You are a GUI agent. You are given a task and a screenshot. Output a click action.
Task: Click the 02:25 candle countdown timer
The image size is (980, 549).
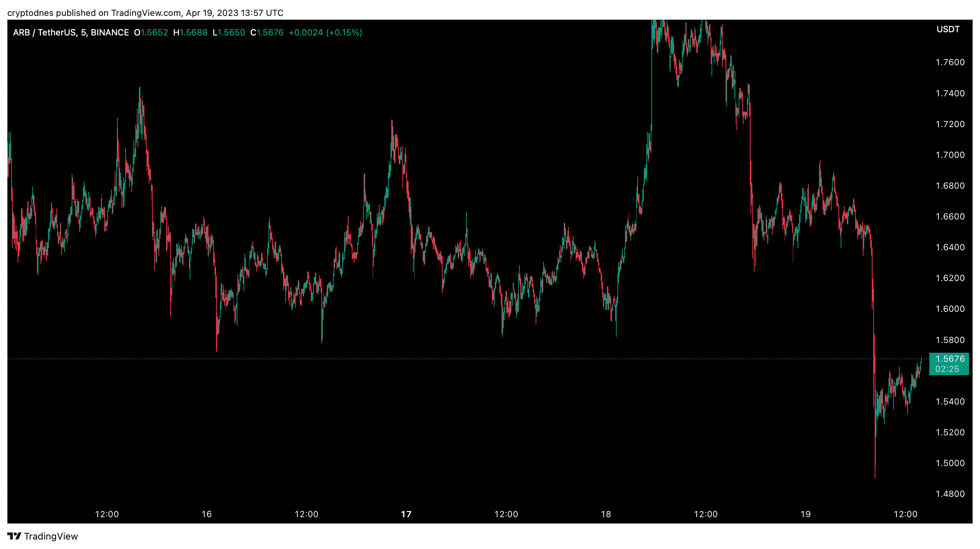coord(947,369)
